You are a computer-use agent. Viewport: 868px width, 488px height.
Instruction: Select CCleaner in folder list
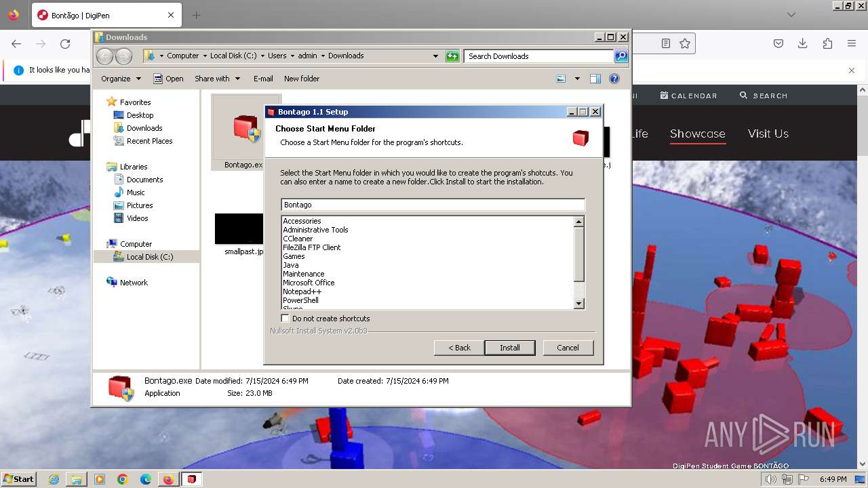(x=298, y=239)
